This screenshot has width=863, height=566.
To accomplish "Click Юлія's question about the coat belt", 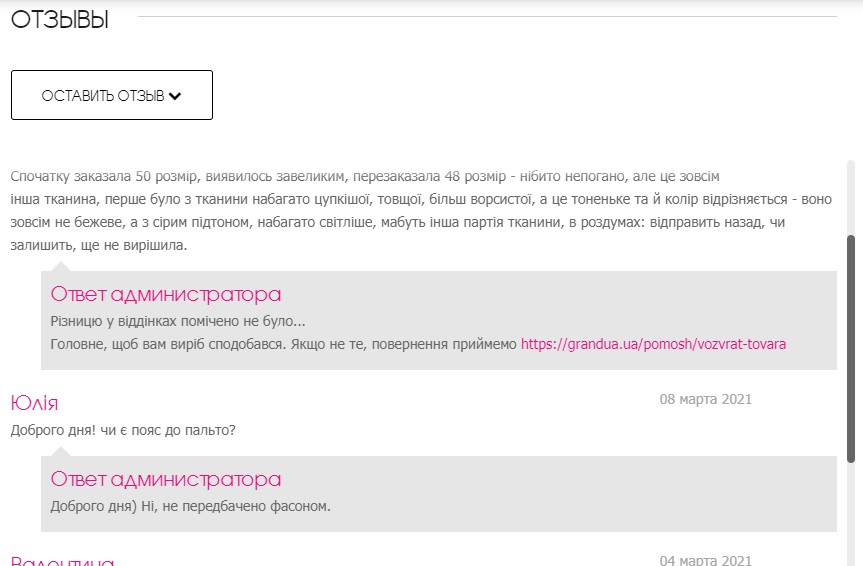I will [123, 431].
